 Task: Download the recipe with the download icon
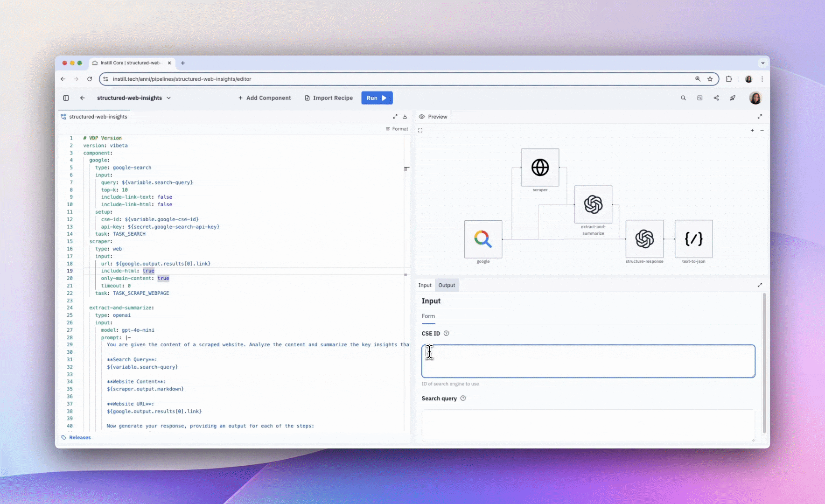[x=405, y=117]
